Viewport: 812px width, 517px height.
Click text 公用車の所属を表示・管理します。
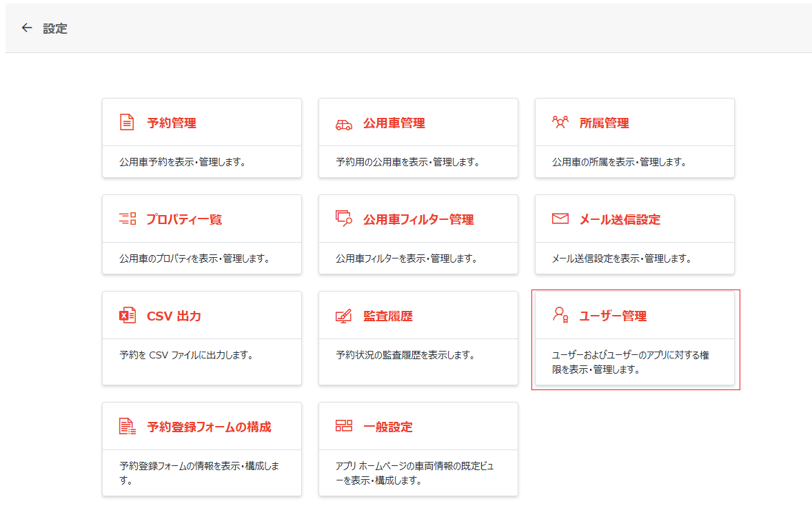pos(620,162)
